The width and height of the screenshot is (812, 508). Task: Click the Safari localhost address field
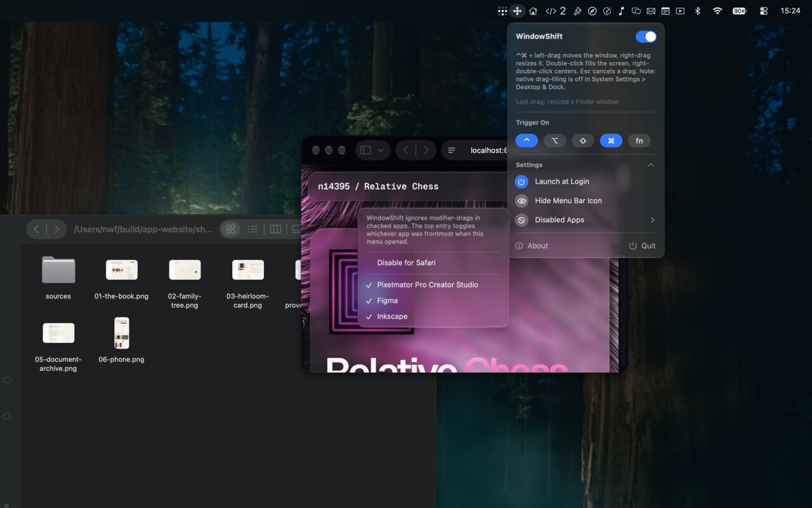[x=476, y=150]
